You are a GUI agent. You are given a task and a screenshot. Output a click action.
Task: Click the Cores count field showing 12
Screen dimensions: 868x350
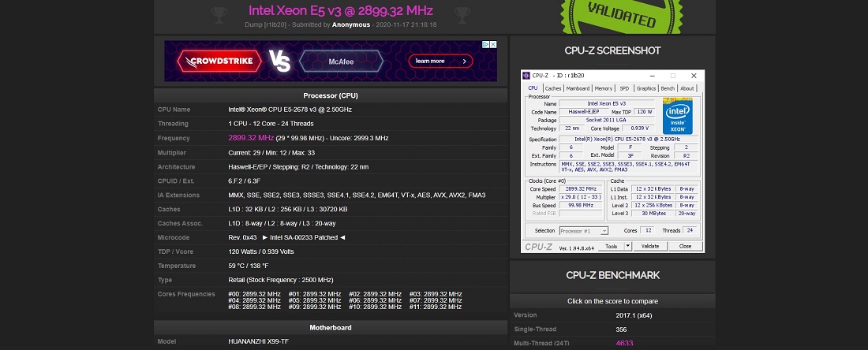(646, 230)
